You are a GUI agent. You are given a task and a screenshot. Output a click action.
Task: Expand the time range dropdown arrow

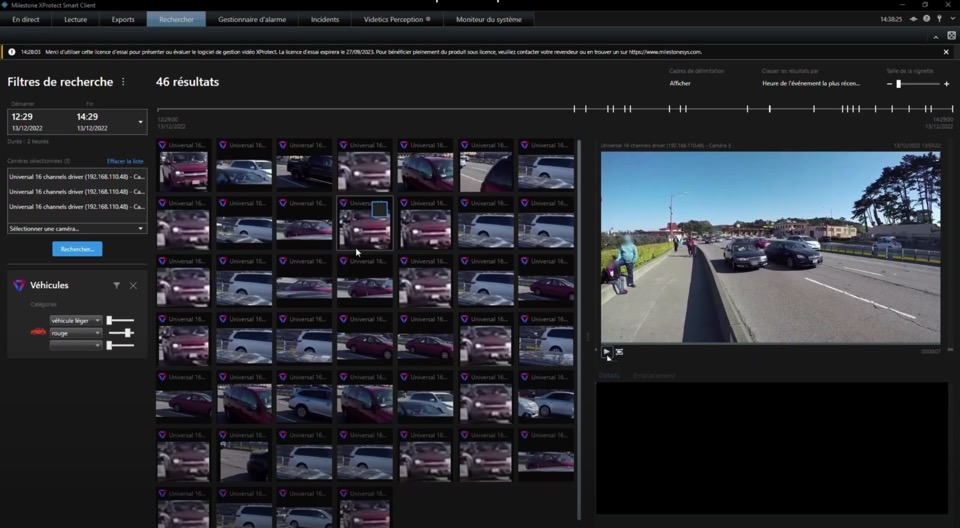coord(140,122)
